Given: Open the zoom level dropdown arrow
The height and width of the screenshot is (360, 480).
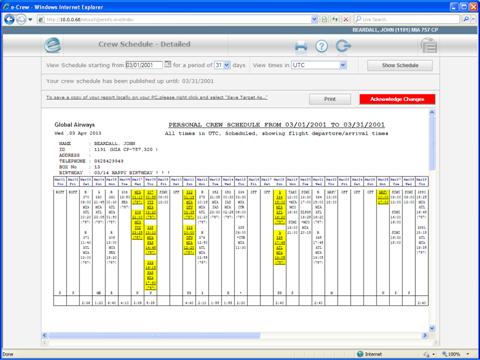Looking at the screenshot, I should point(468,354).
